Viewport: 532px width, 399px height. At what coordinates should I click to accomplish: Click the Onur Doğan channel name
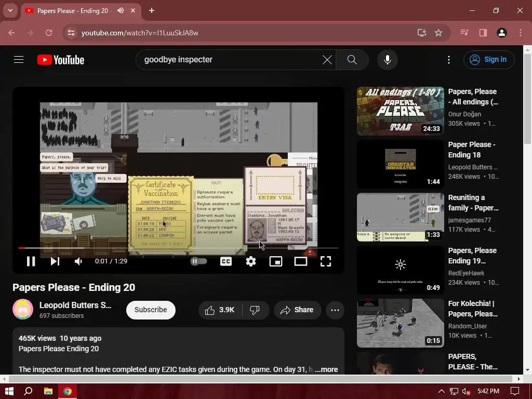tap(464, 114)
